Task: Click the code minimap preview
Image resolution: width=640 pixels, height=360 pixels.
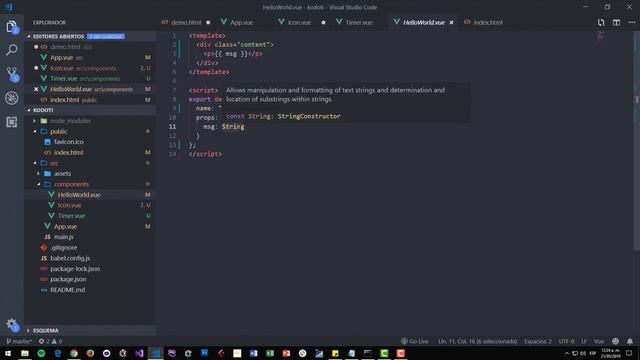Action: (x=601, y=36)
